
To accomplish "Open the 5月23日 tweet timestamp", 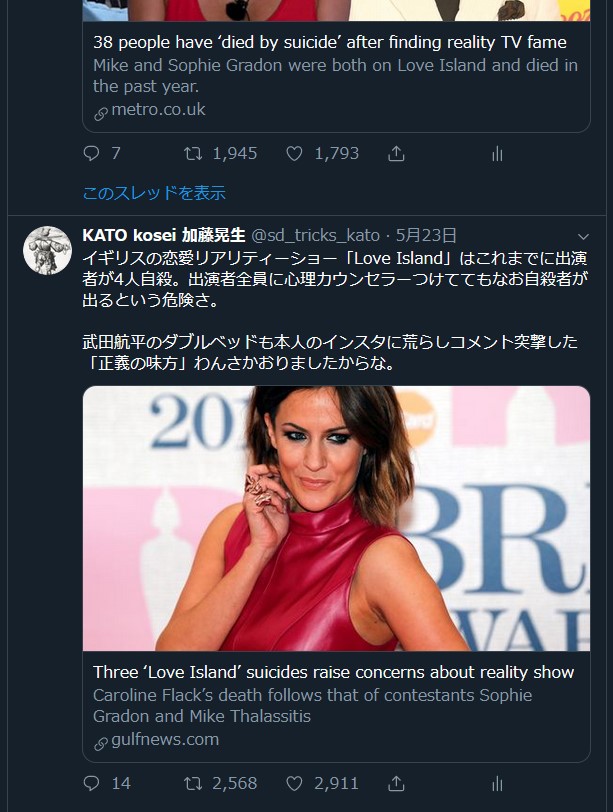I will pyautogui.click(x=426, y=236).
